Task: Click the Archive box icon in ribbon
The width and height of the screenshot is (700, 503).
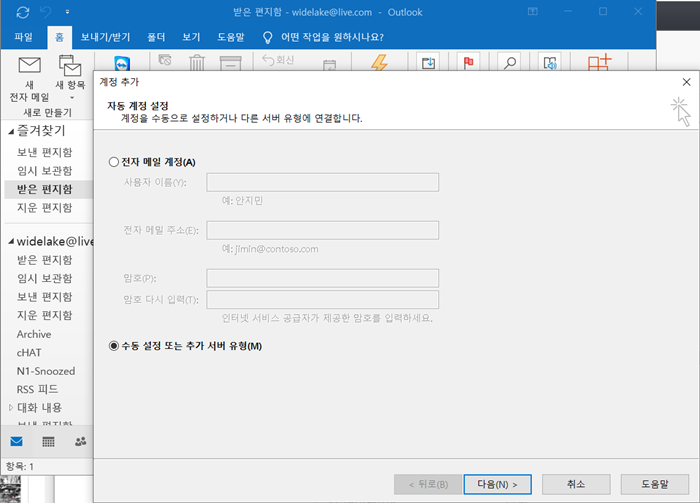Action: [230, 63]
